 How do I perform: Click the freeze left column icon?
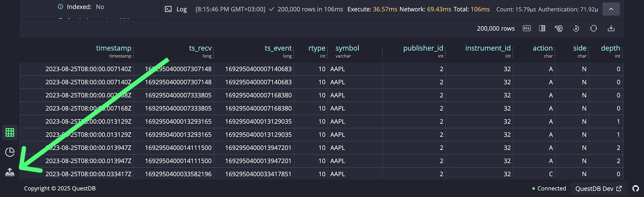[x=542, y=28]
